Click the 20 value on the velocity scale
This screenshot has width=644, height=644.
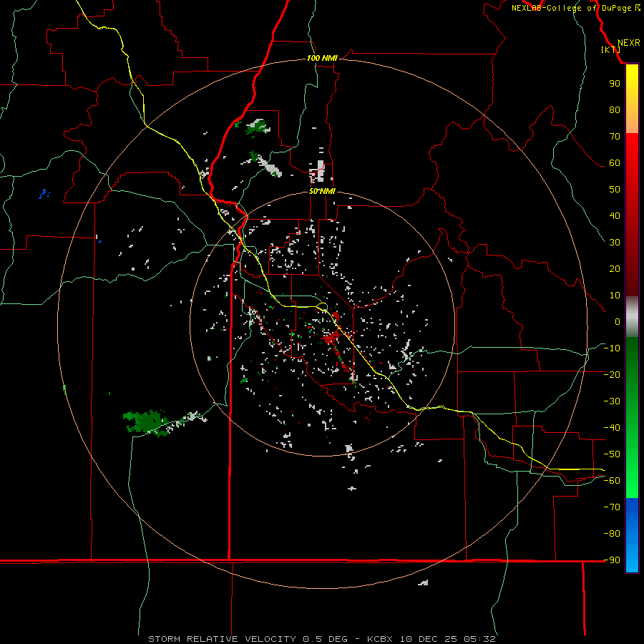[615, 269]
